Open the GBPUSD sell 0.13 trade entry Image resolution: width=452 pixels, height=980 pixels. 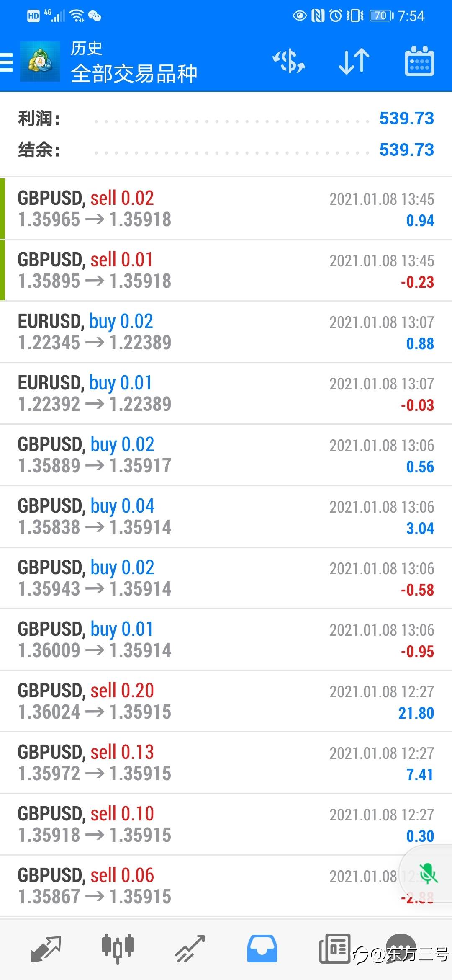[226, 763]
